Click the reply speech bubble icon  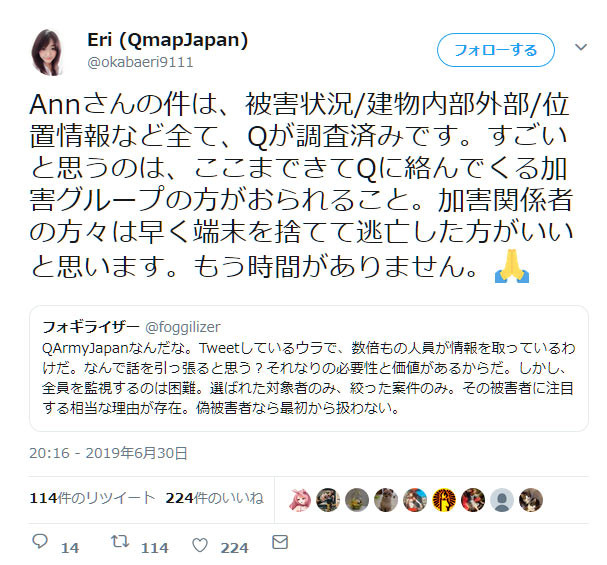(x=40, y=542)
